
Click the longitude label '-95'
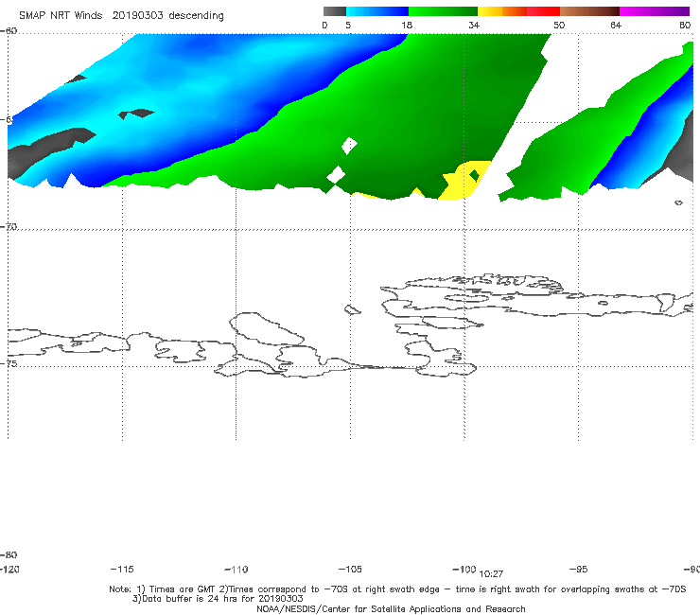[579, 569]
